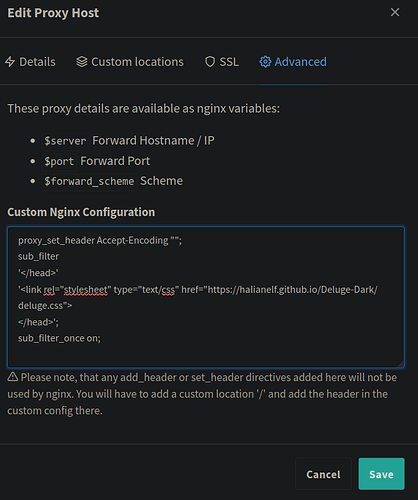Close the Edit Proxy Host dialog
This screenshot has height=500, width=418.
[395, 12]
